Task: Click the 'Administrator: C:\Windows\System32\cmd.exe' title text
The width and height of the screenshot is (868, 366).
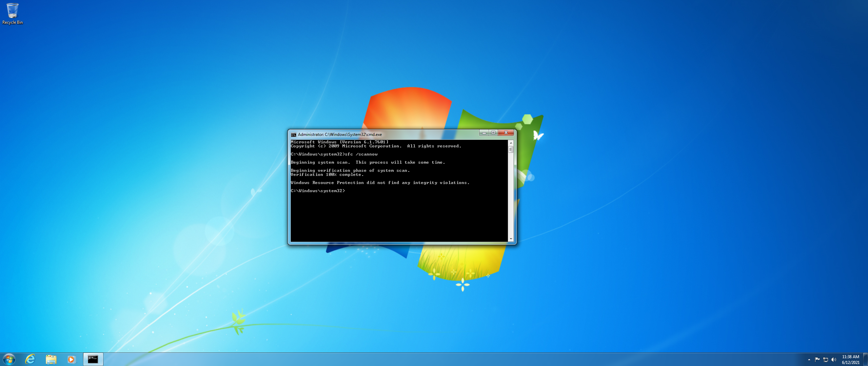Action: (x=340, y=135)
